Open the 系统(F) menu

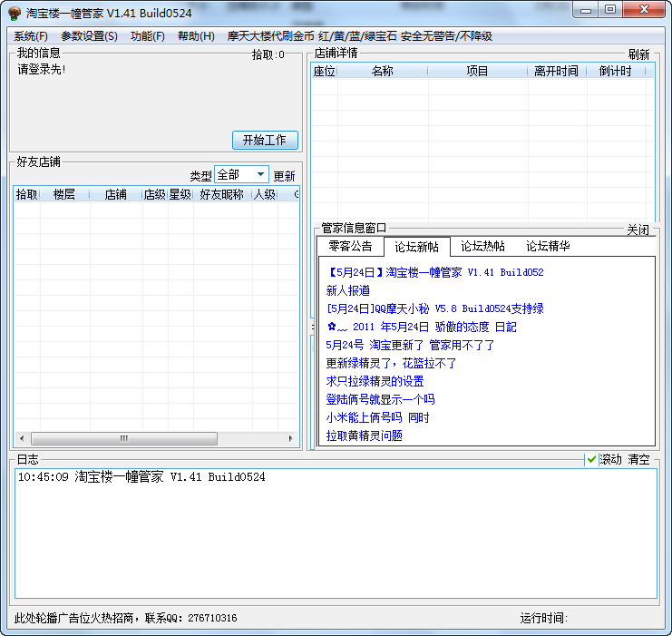(x=31, y=36)
